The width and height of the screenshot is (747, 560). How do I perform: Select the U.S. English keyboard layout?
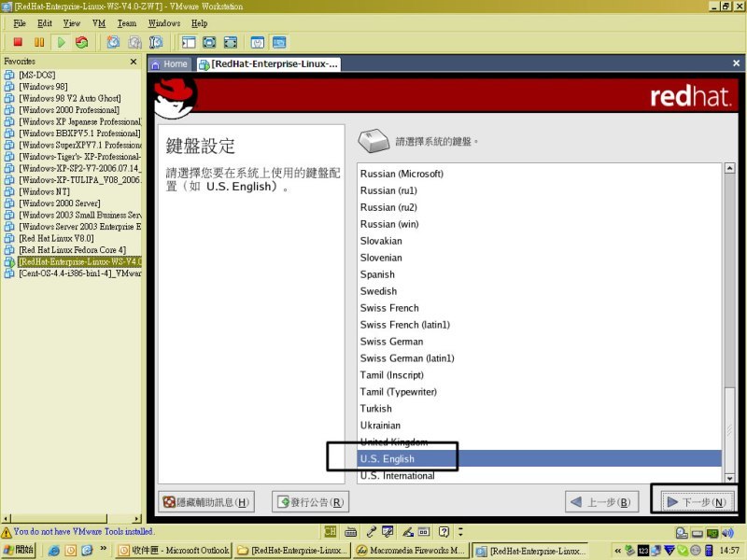coord(540,458)
